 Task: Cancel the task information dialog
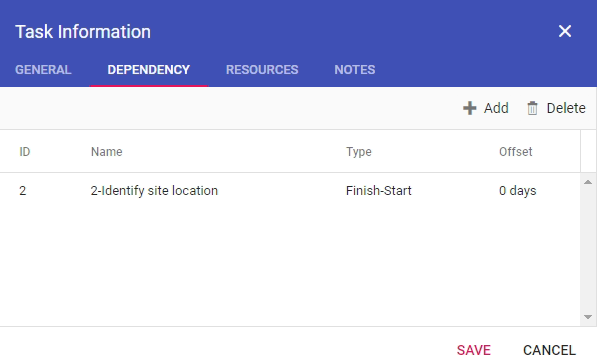tap(549, 350)
